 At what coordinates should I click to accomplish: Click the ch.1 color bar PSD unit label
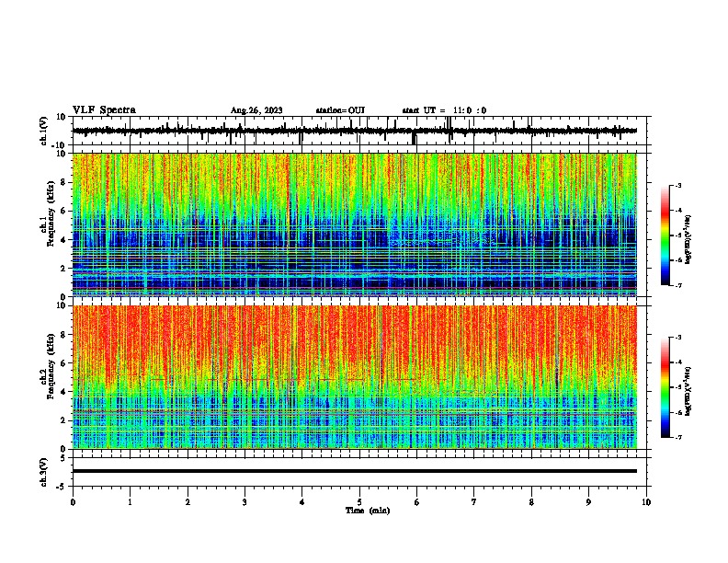pyautogui.click(x=688, y=240)
